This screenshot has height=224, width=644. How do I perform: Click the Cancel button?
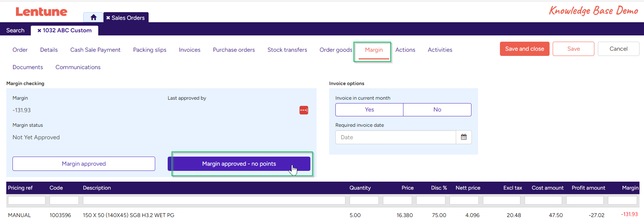[x=618, y=49]
